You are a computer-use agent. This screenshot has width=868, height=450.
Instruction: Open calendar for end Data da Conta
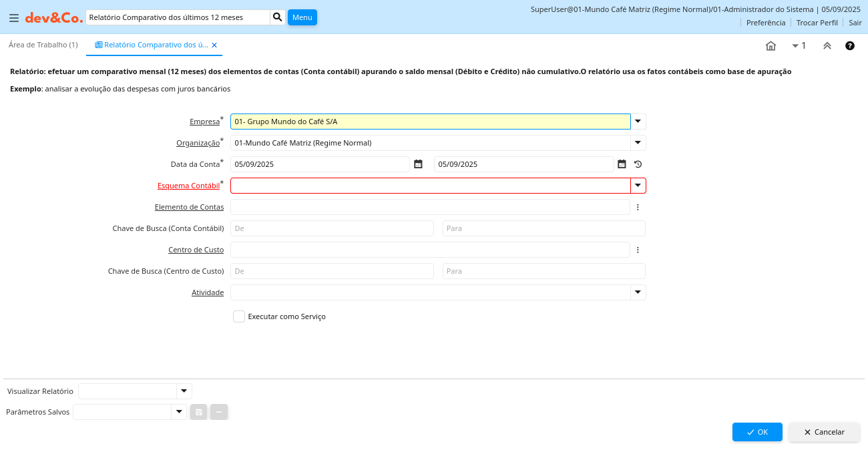[x=622, y=164]
